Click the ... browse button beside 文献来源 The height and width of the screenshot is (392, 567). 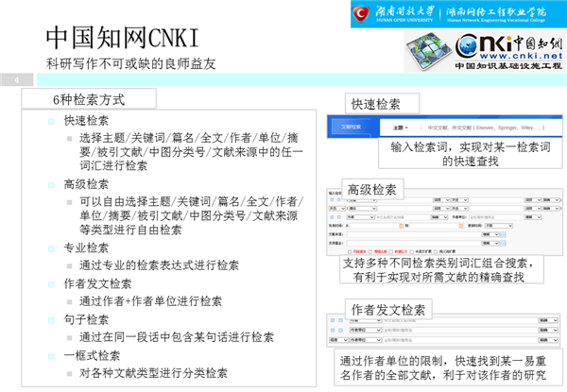click(503, 234)
